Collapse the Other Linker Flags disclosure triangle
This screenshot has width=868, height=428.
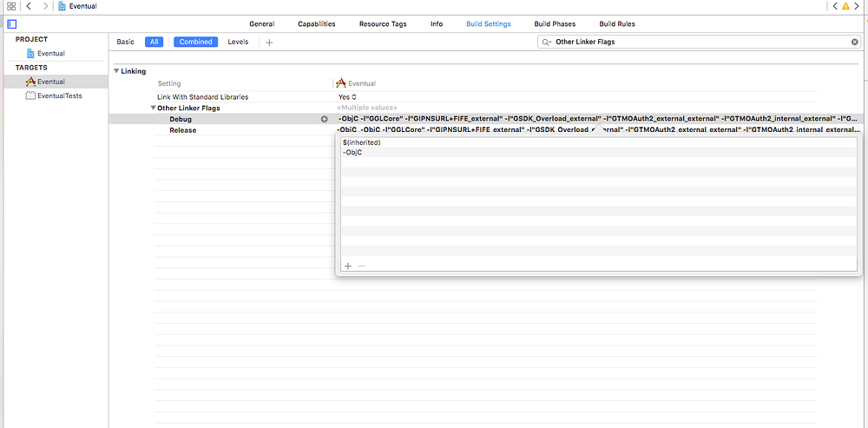point(154,109)
